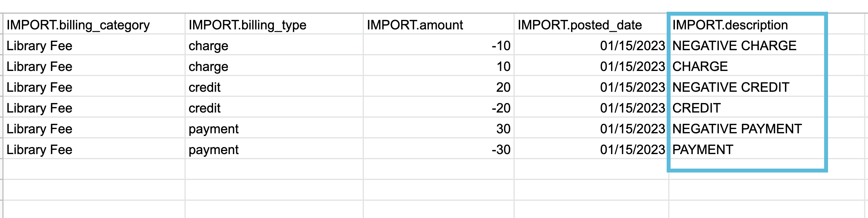Click the charge type cell in NEGATIVE CHARGE row
Screen dimensions: 868x218
(x=274, y=46)
